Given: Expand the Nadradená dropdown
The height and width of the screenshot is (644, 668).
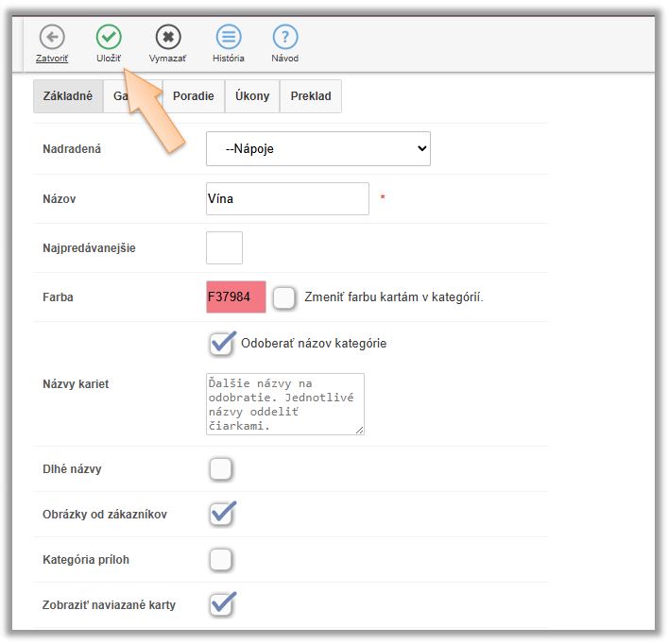Looking at the screenshot, I should [317, 148].
